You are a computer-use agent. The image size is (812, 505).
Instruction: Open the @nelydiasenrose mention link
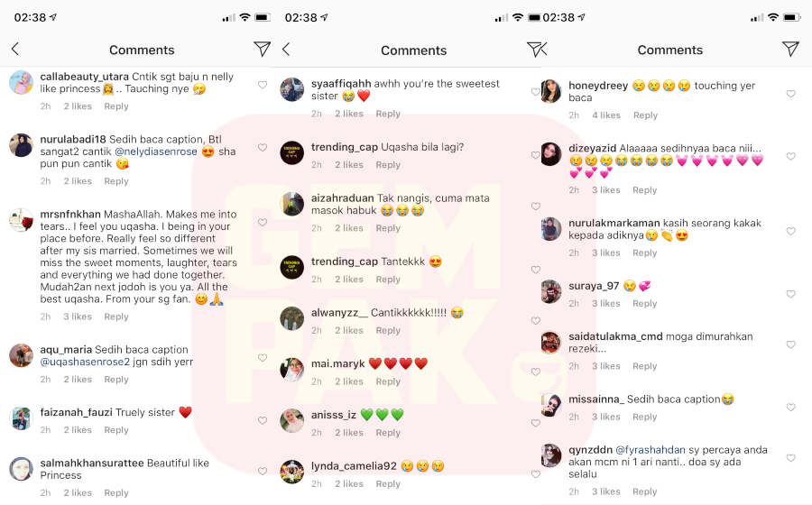(x=156, y=151)
